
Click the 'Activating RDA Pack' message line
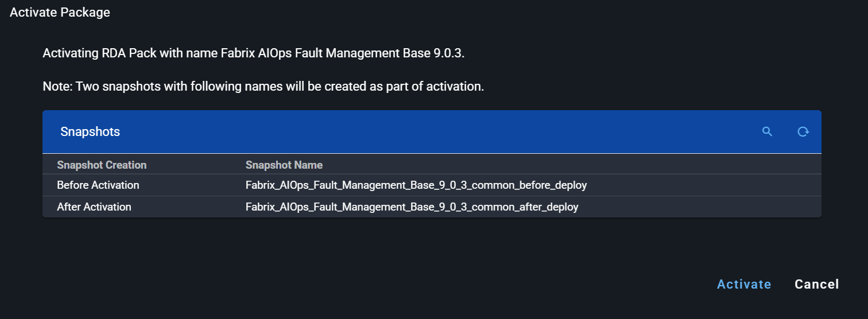pos(253,54)
